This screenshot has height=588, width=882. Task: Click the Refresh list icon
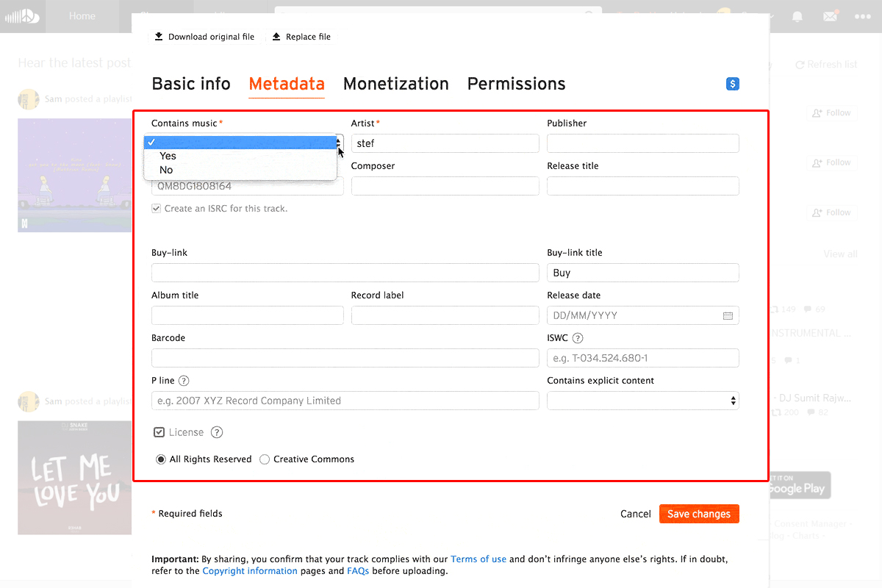pyautogui.click(x=800, y=64)
